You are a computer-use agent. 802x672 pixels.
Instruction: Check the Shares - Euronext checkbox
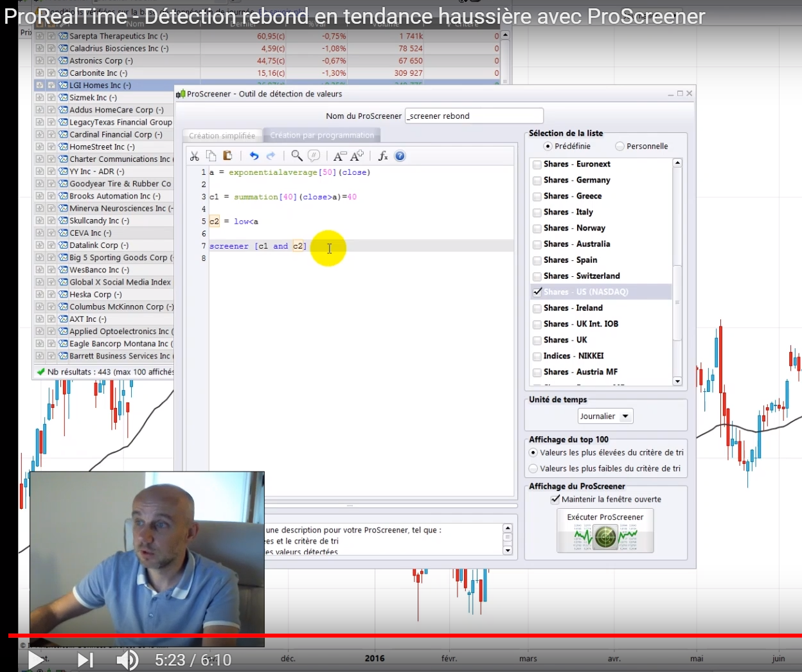[537, 164]
